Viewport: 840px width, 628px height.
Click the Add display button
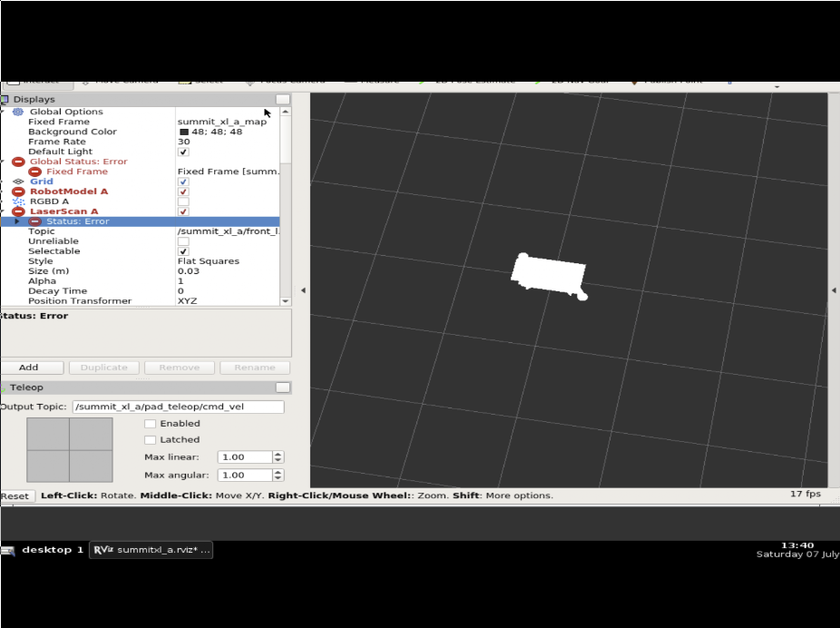pyautogui.click(x=31, y=368)
